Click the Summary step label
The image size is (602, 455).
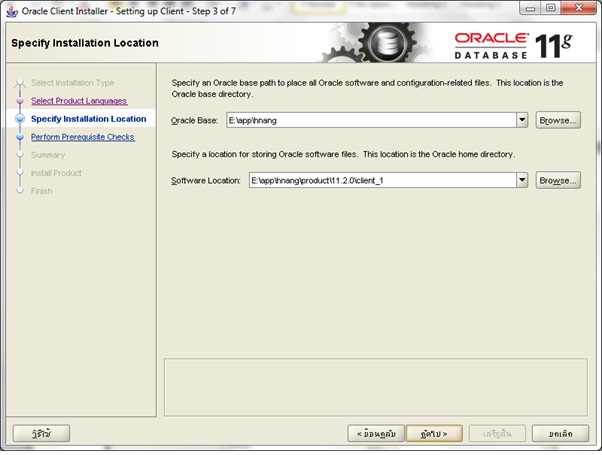point(48,155)
